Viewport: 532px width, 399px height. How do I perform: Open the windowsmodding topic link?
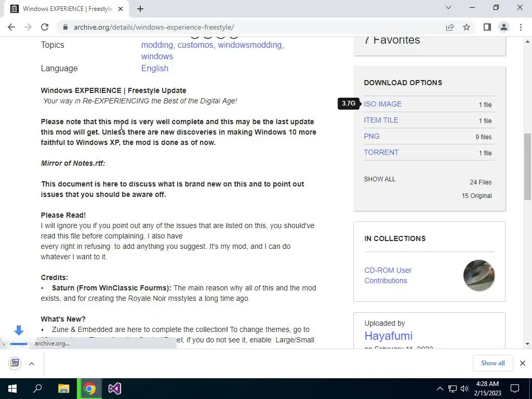coord(250,45)
